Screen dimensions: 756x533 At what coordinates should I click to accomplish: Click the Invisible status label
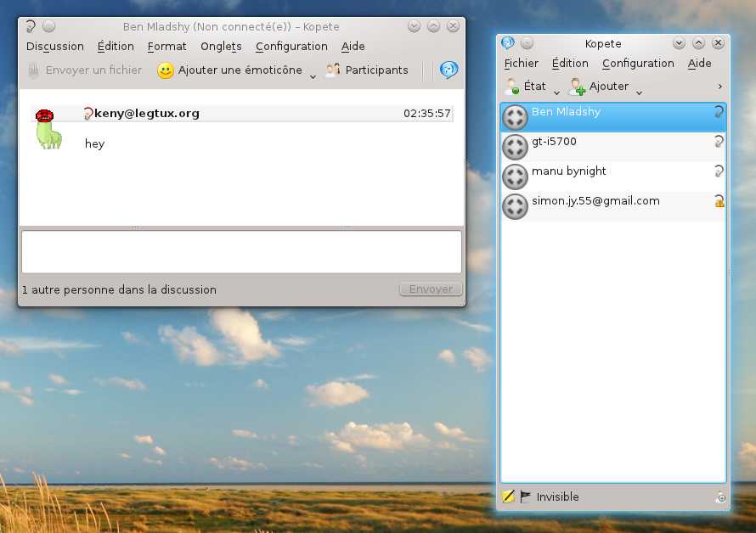pos(557,497)
